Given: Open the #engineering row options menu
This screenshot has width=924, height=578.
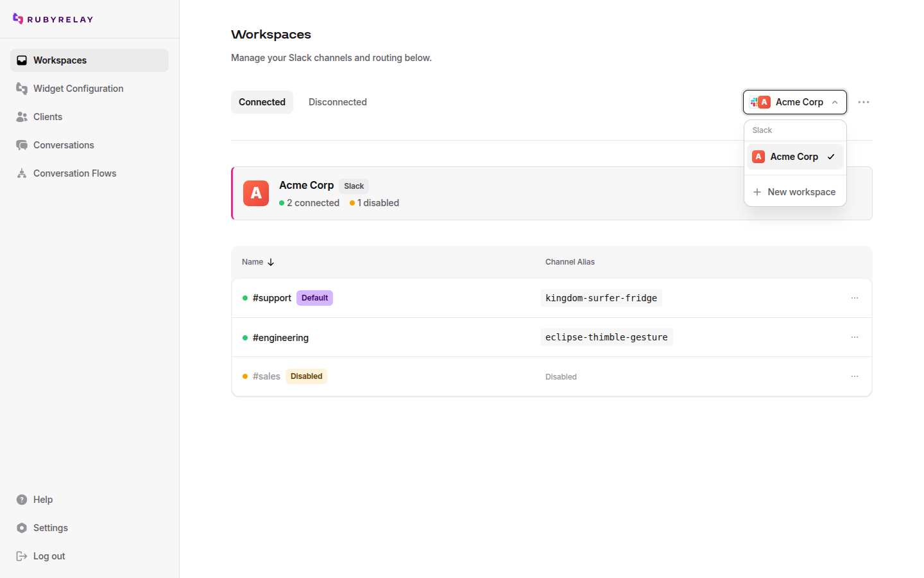Looking at the screenshot, I should (x=855, y=337).
